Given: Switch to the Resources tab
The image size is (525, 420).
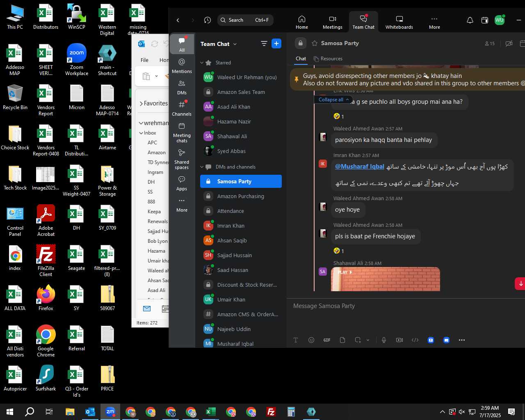Looking at the screenshot, I should point(328,59).
